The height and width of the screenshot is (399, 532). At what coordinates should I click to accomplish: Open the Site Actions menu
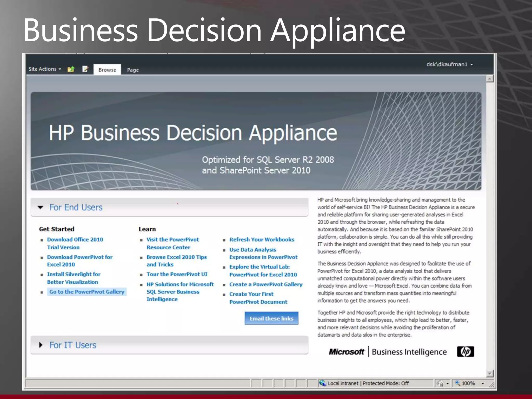pyautogui.click(x=45, y=69)
